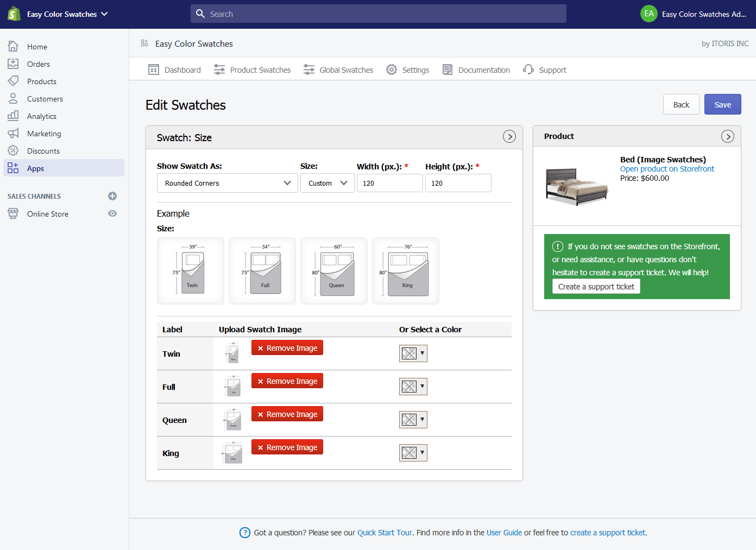This screenshot has width=756, height=550.
Task: View the online store with eye icon
Action: click(112, 213)
